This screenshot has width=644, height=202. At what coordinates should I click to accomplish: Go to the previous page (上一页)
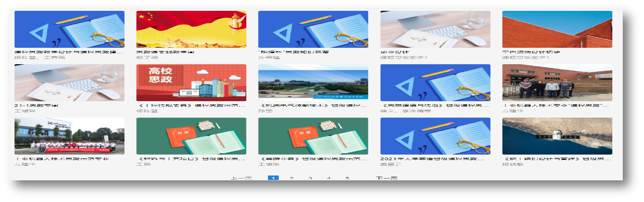[241, 178]
